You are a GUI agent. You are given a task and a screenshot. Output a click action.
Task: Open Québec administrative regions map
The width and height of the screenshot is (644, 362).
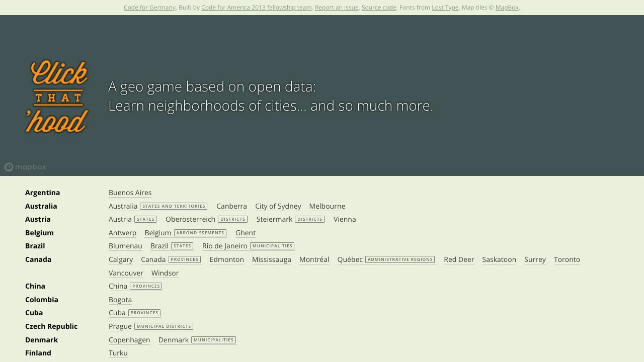(x=386, y=259)
